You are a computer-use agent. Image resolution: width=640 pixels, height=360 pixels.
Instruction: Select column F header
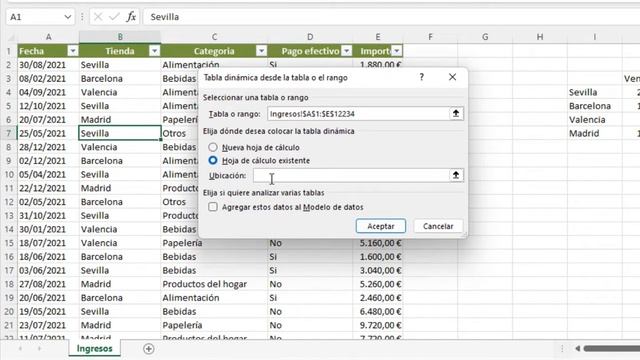click(x=430, y=37)
